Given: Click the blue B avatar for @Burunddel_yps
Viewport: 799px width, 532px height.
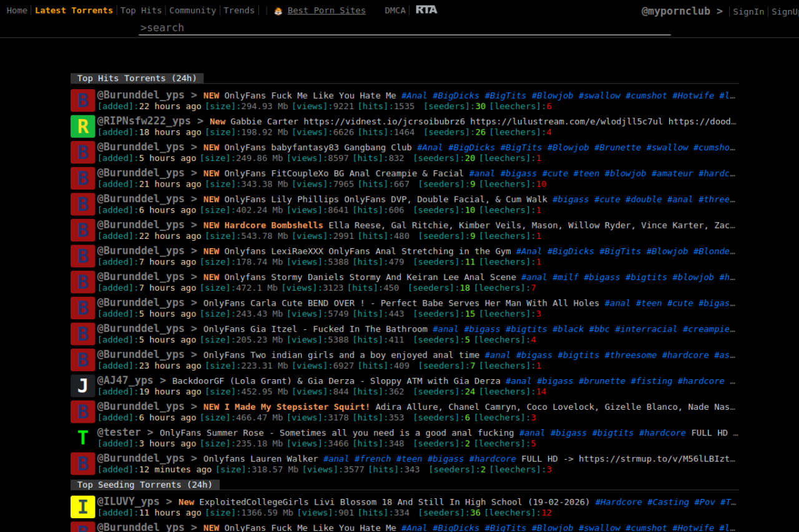Looking at the screenshot, I should (82, 100).
